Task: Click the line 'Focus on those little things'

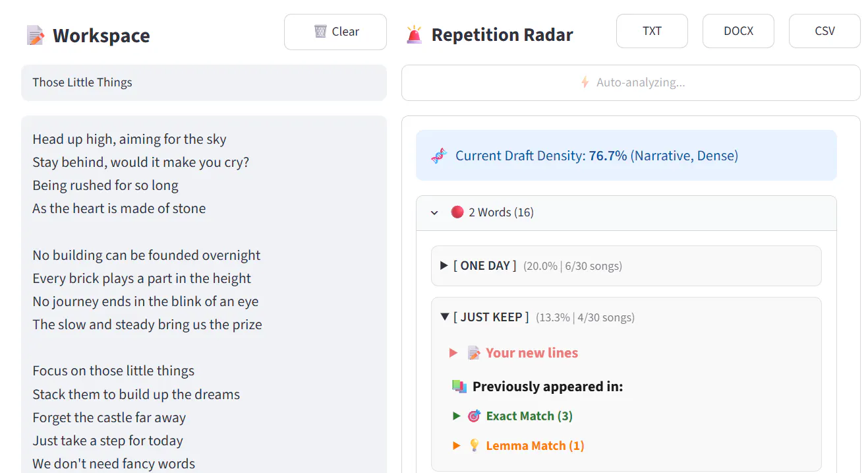Action: click(x=113, y=371)
